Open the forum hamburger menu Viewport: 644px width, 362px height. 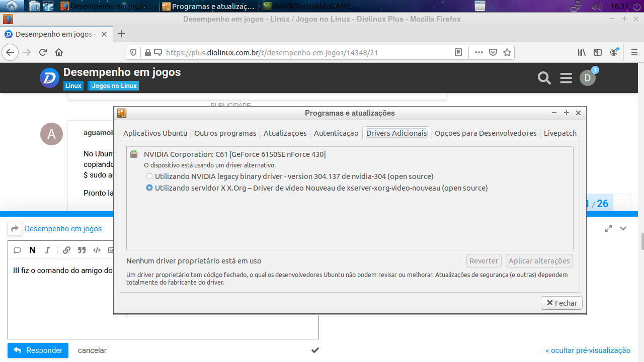coord(566,78)
